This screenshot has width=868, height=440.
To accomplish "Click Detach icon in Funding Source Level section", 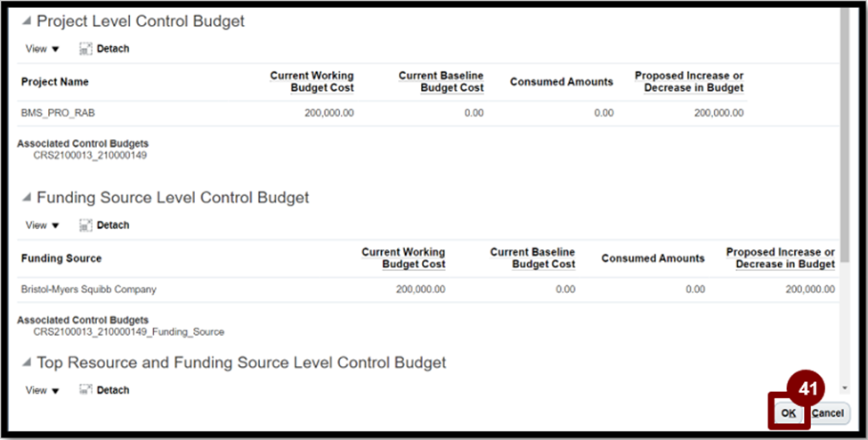I will tap(85, 225).
